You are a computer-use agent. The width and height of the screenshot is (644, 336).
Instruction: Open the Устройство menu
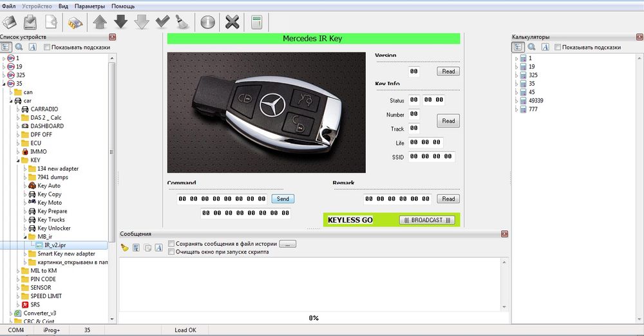pos(37,6)
